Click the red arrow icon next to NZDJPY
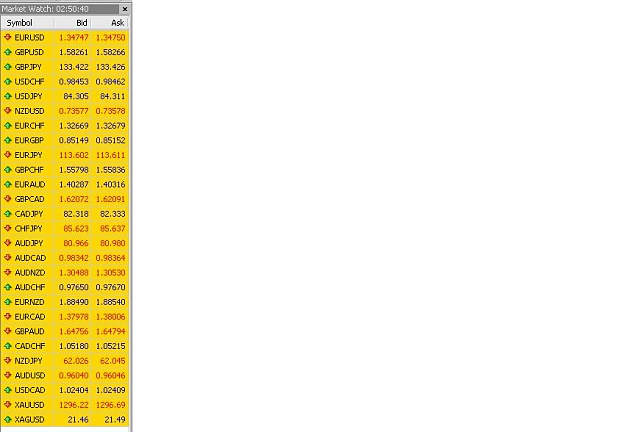Screen dimensions: 625x432 tap(8, 361)
